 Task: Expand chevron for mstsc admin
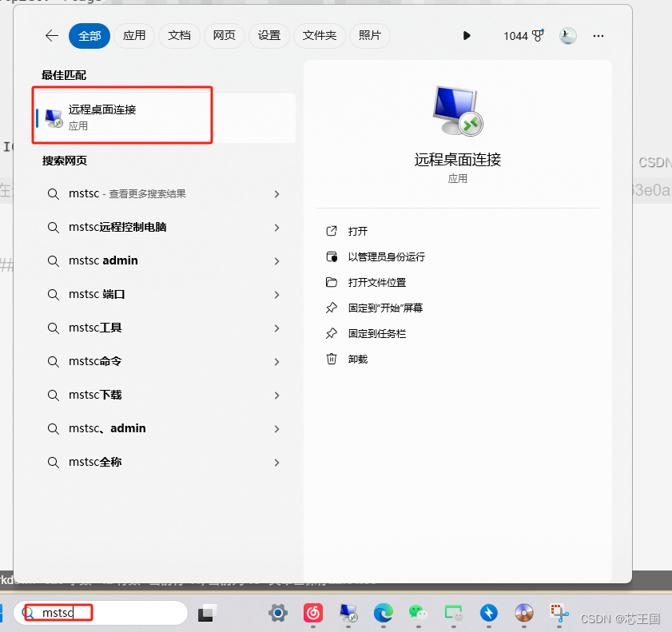coord(276,261)
